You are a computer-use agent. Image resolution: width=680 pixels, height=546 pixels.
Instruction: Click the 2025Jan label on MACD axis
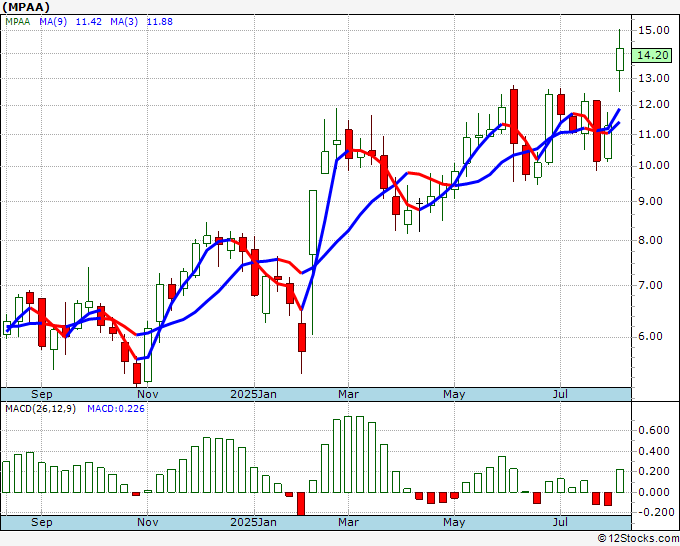[253, 522]
